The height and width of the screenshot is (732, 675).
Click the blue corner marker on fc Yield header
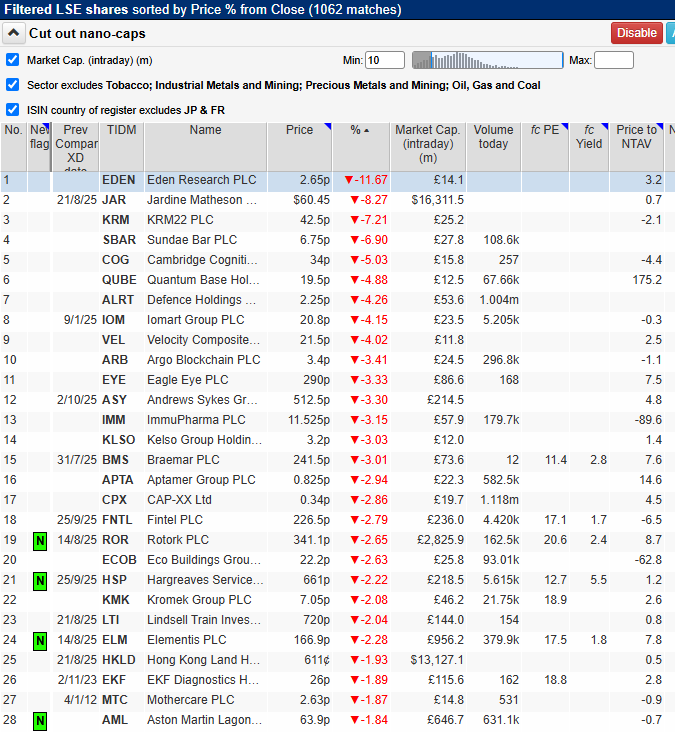[x=605, y=127]
